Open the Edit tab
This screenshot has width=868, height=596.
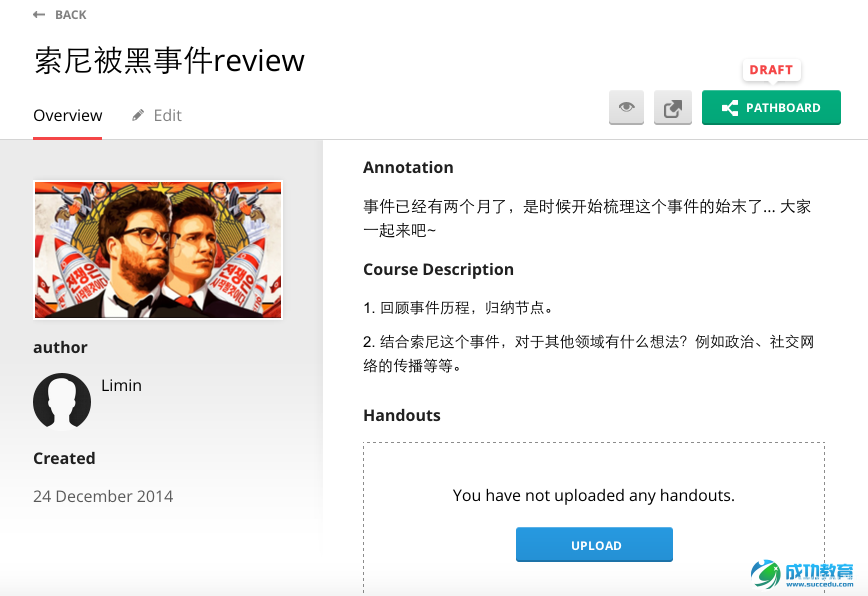(x=167, y=115)
